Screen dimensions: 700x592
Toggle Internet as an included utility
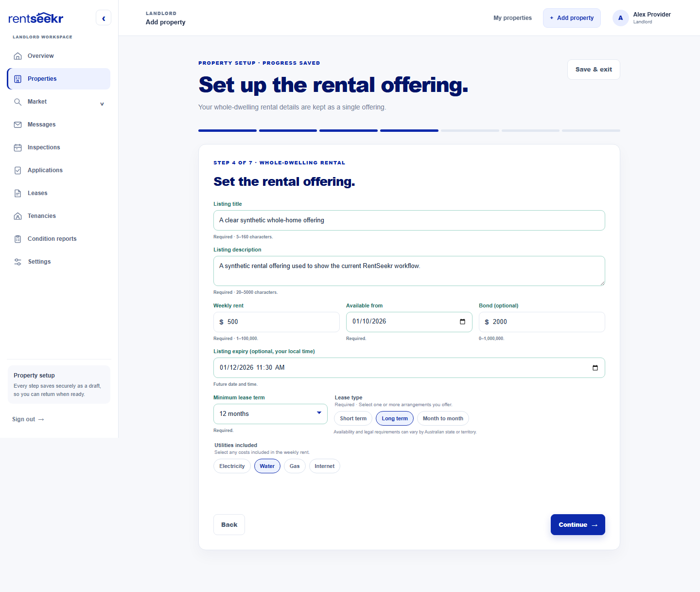[325, 466]
